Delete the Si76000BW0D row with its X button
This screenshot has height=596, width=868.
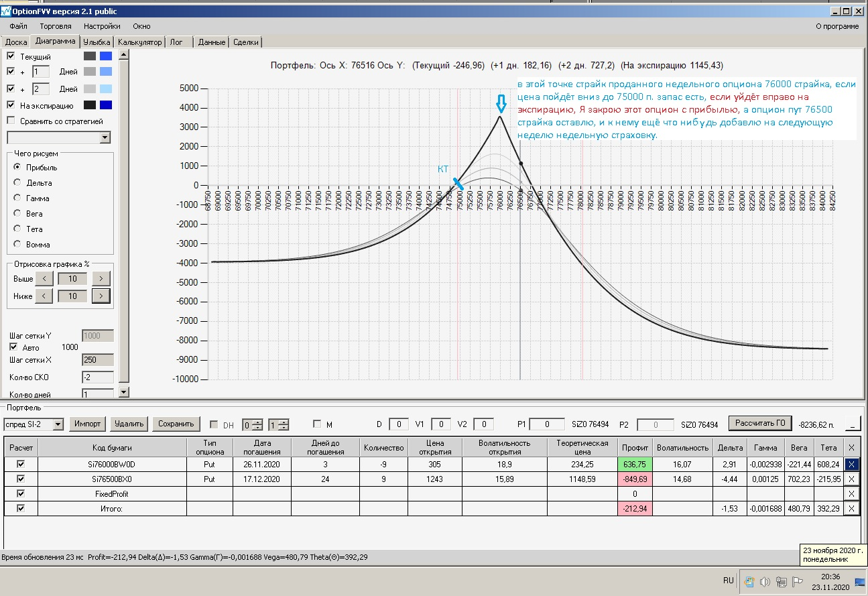click(x=851, y=463)
